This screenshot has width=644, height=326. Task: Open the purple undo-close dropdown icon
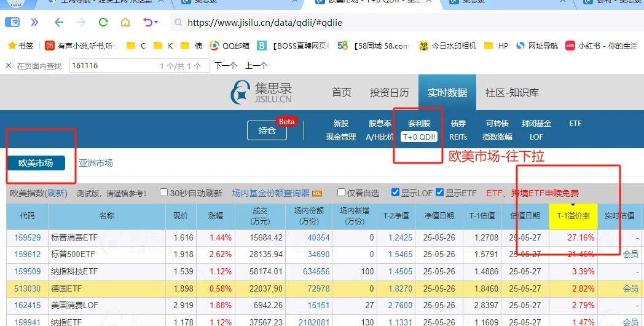151,22
